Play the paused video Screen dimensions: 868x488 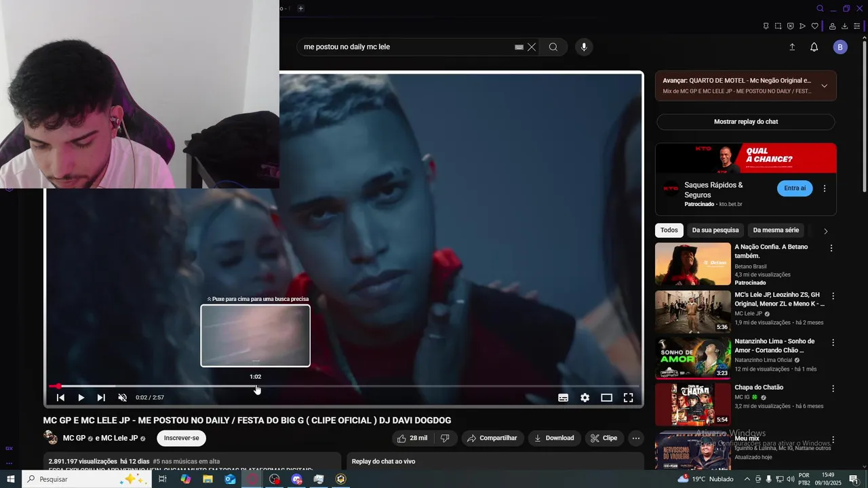click(x=81, y=398)
